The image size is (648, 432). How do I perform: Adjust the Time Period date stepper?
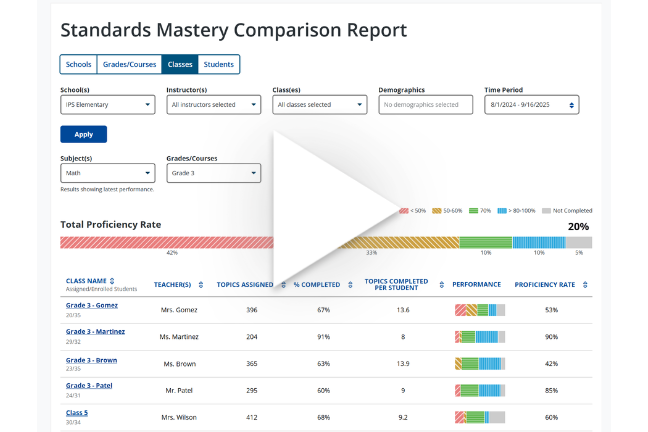click(x=571, y=104)
